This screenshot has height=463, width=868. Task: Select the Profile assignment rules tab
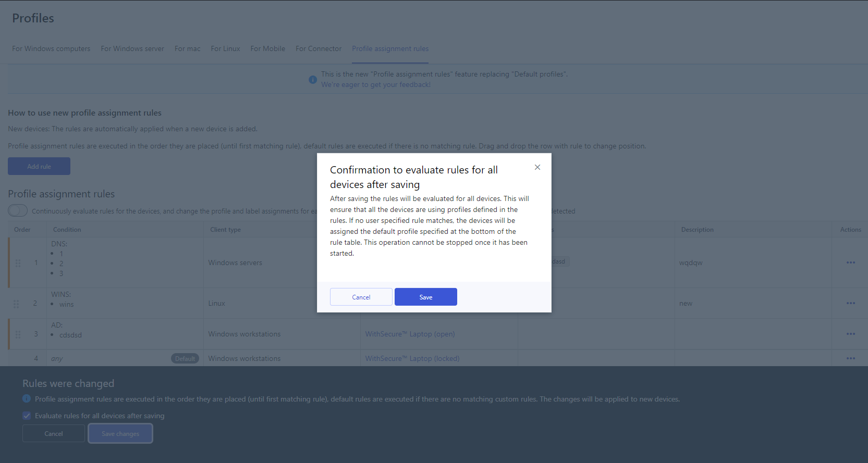[x=390, y=48]
